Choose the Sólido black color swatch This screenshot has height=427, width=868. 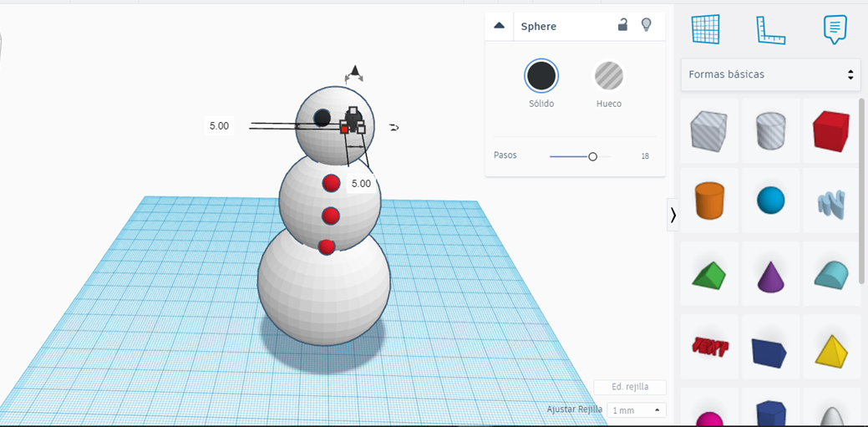pos(541,76)
